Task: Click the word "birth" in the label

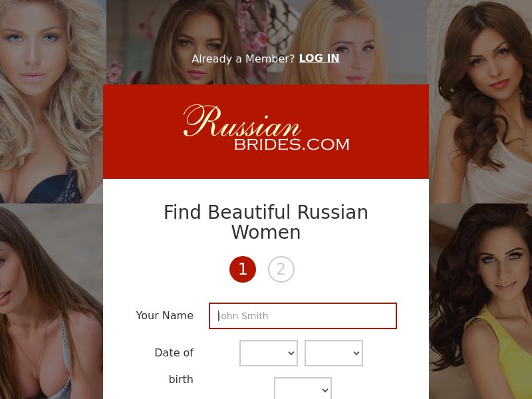Action: (181, 379)
